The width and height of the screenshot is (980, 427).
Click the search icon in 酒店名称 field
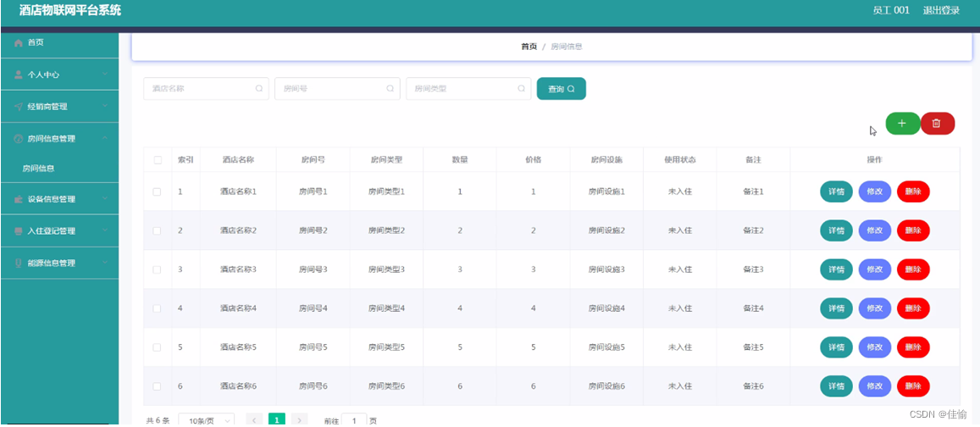coord(258,89)
